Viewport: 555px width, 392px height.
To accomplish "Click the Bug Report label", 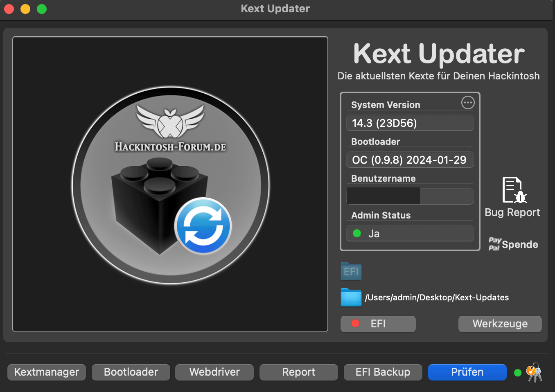I will (x=512, y=212).
